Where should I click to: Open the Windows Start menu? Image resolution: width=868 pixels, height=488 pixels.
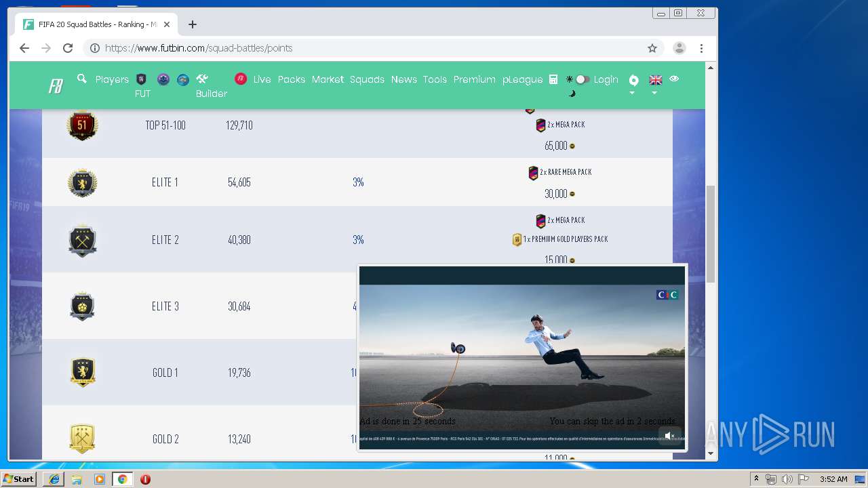pyautogui.click(x=19, y=479)
